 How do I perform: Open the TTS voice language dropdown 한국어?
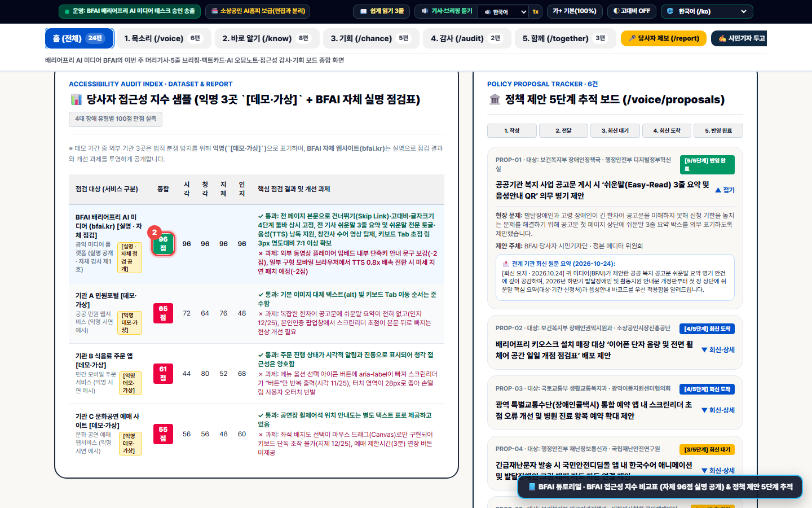tap(505, 12)
